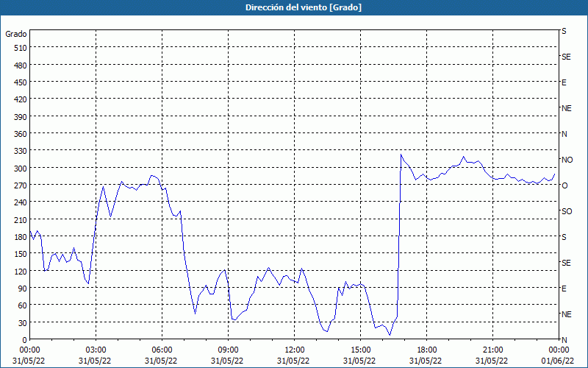Click the 'N' compass label at 0 level
Viewport: 588px width, 368px height.
click(564, 340)
